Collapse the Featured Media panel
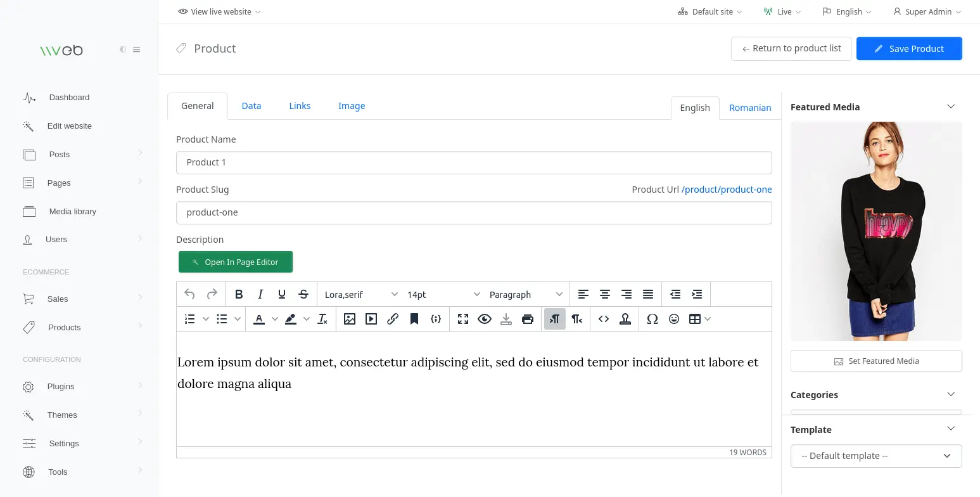 951,106
